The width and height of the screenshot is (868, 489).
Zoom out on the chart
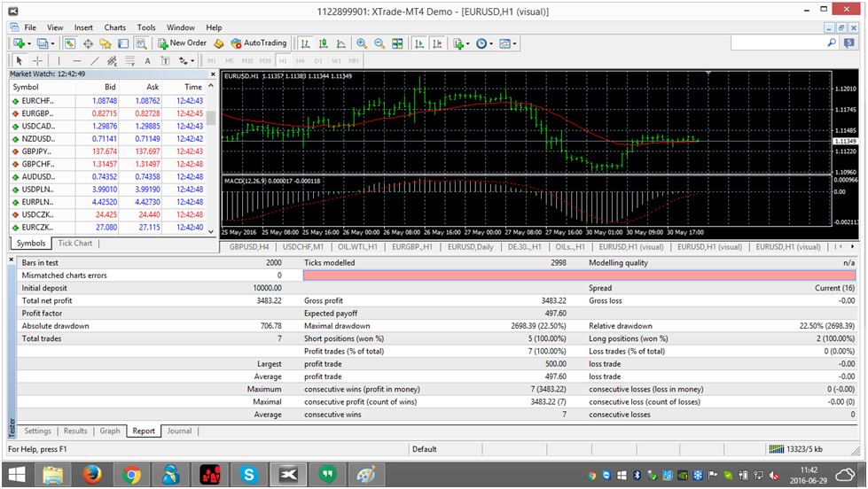tap(379, 43)
